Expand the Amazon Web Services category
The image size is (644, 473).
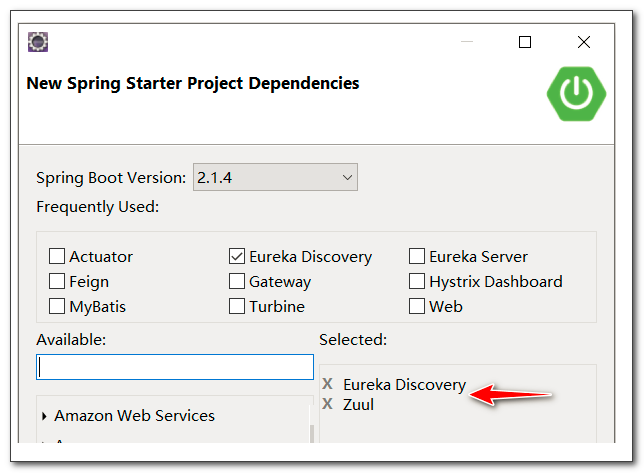click(x=44, y=416)
